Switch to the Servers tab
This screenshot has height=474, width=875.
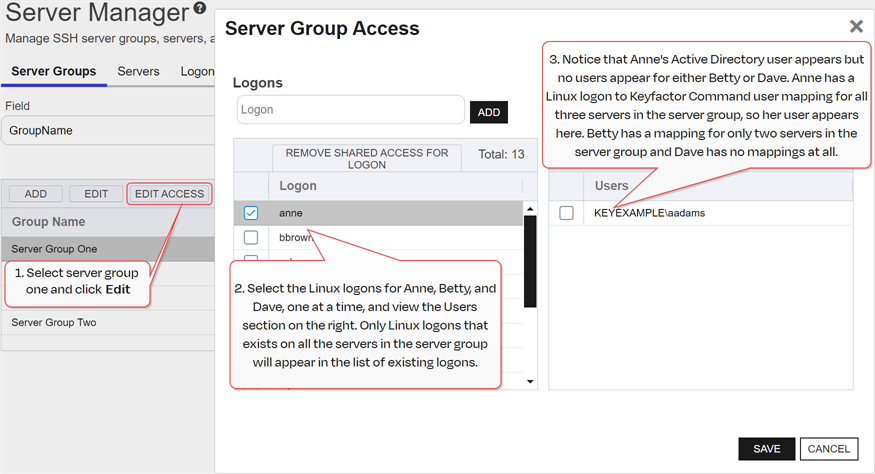click(x=138, y=72)
